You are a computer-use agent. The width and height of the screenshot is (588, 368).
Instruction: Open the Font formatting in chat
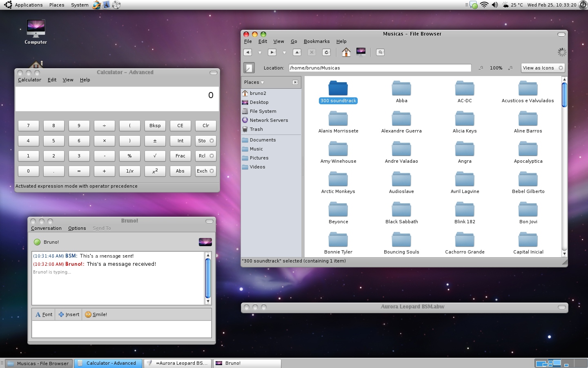click(44, 314)
